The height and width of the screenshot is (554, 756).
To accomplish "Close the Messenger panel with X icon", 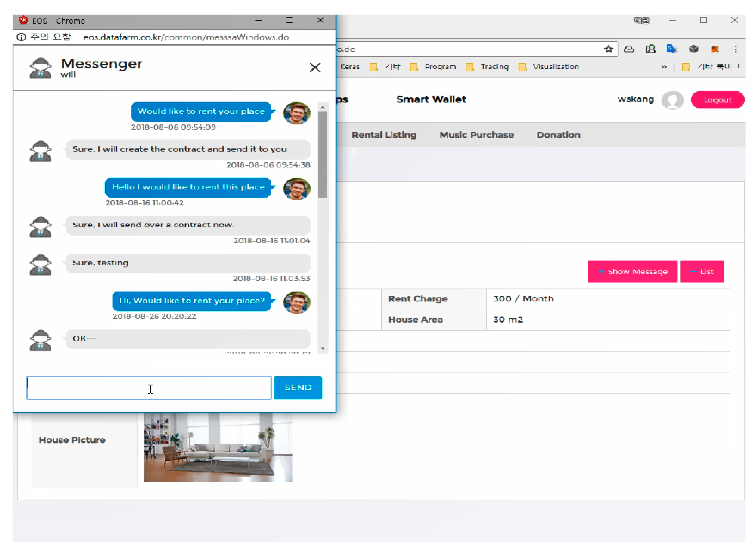I will tap(315, 67).
